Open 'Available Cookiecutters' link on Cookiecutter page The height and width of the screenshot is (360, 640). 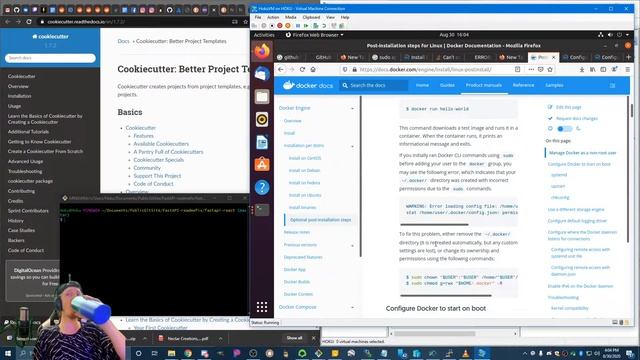pos(161,144)
